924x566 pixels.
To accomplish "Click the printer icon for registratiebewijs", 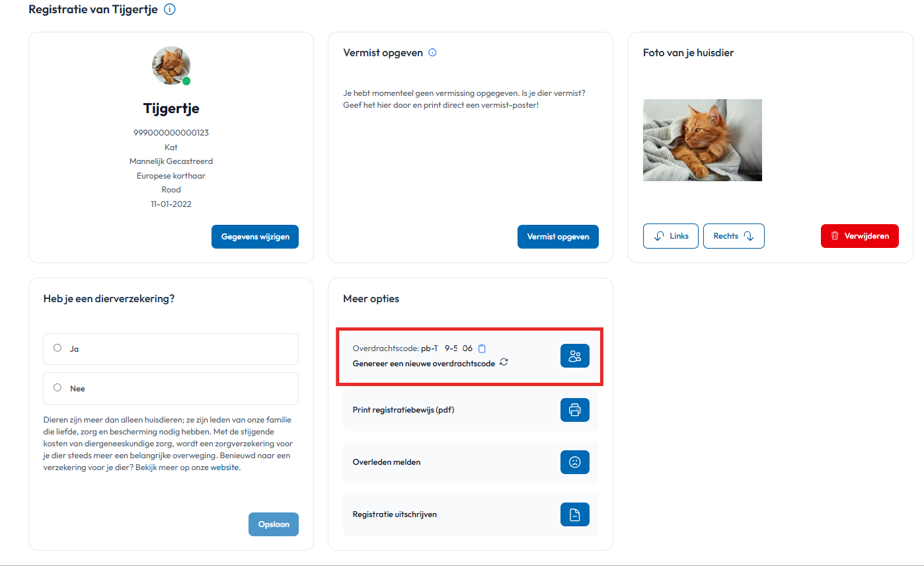I will 575,410.
